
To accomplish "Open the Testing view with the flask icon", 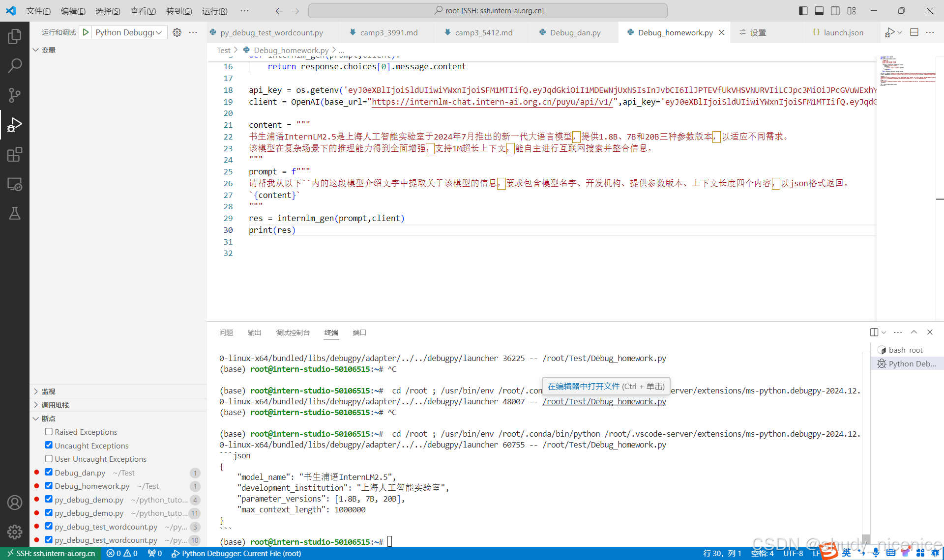I will tap(15, 213).
